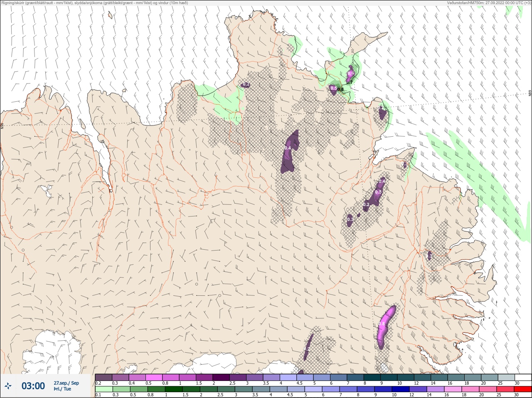Click the 'Þri./ Tue' weekday text
The width and height of the screenshot is (532, 398).
[x=62, y=389]
